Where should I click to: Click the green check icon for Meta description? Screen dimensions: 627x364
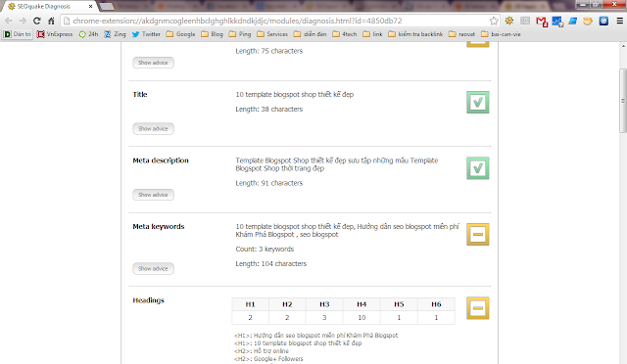478,168
